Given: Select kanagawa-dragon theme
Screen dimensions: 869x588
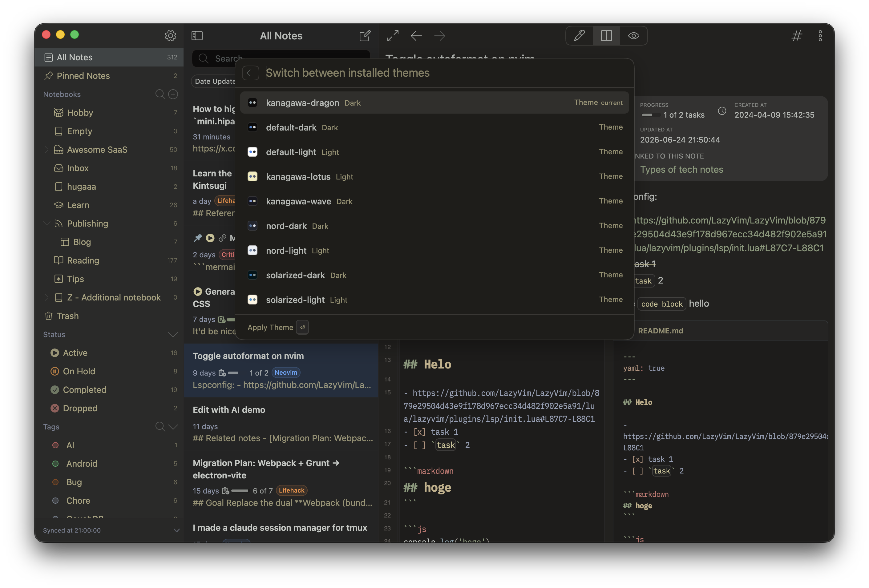Looking at the screenshot, I should click(435, 103).
